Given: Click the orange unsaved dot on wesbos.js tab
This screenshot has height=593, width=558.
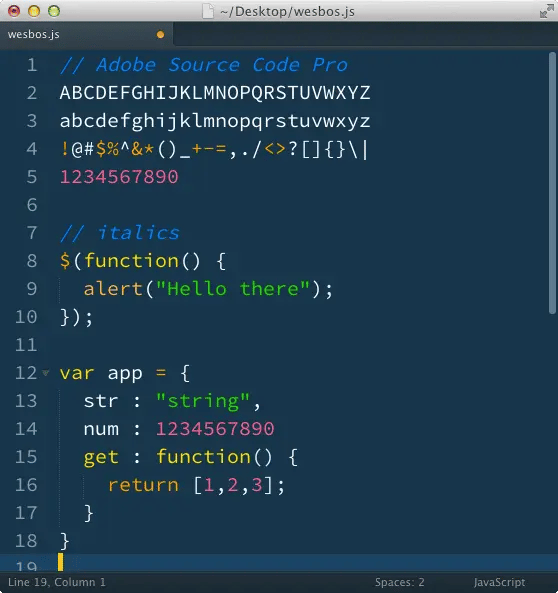Looking at the screenshot, I should [x=160, y=34].
